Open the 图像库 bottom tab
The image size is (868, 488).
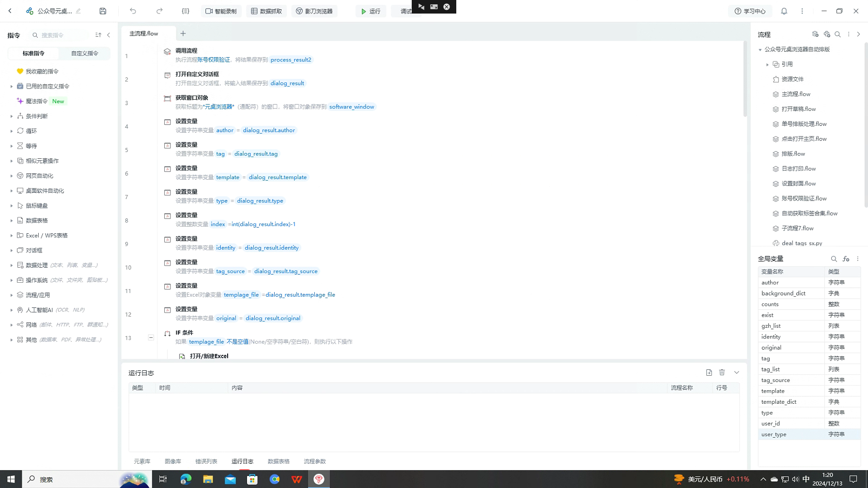(x=173, y=461)
